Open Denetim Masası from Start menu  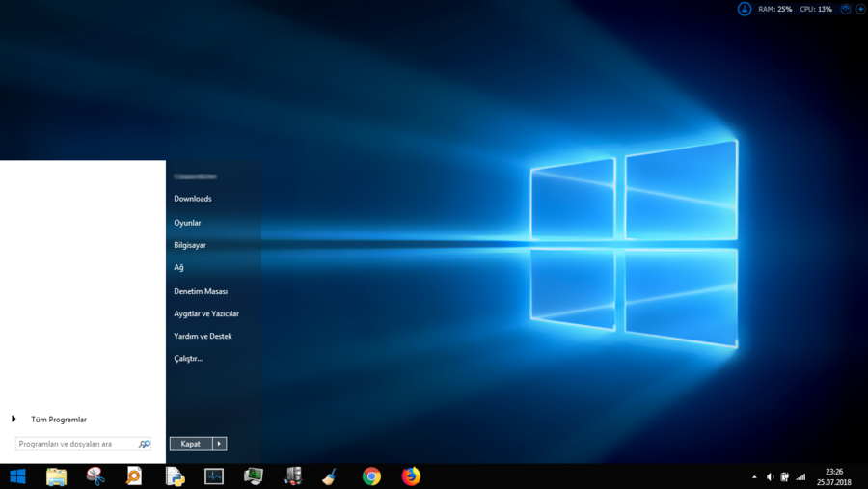201,291
